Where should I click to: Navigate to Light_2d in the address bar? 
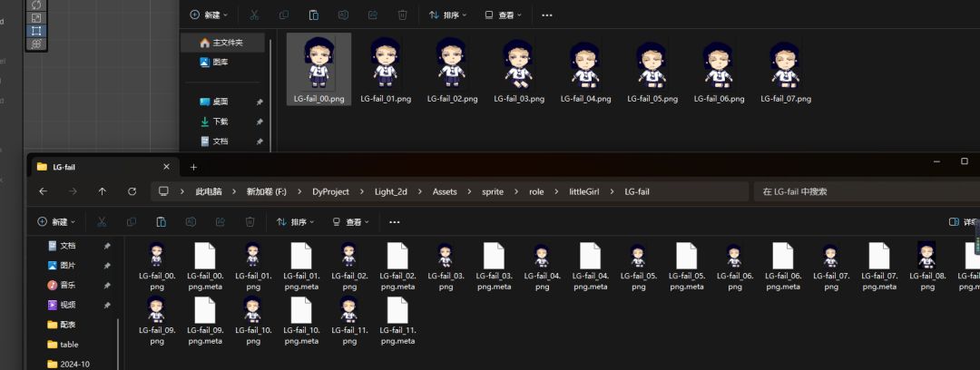click(x=390, y=192)
